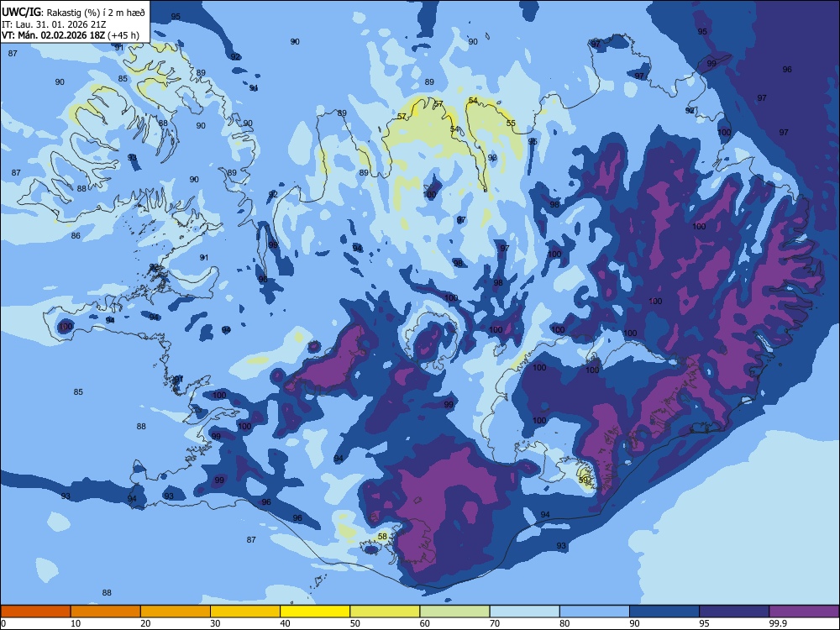Click the '50' legend scale label

click(354, 623)
